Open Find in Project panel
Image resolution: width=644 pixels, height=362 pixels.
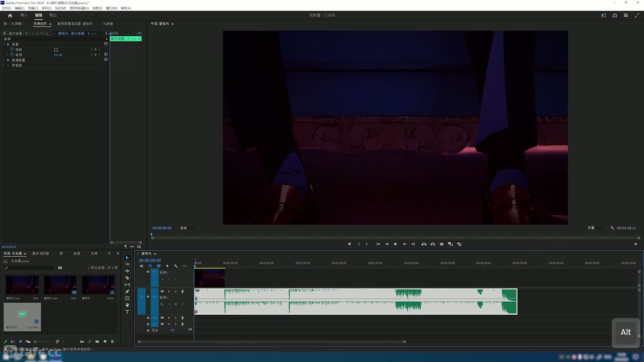pos(90,342)
